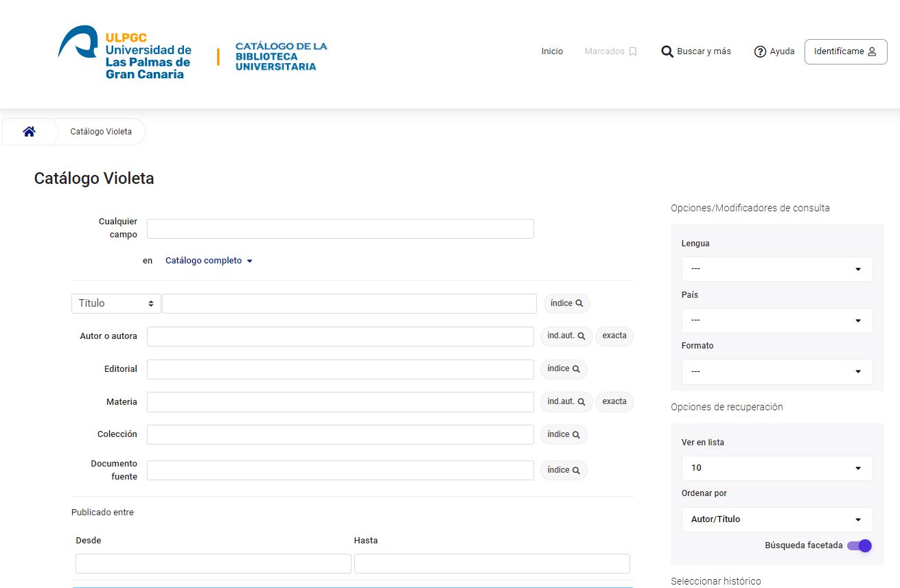The image size is (900, 588).
Task: Toggle the Búsqueda facetada switch
Action: click(859, 545)
